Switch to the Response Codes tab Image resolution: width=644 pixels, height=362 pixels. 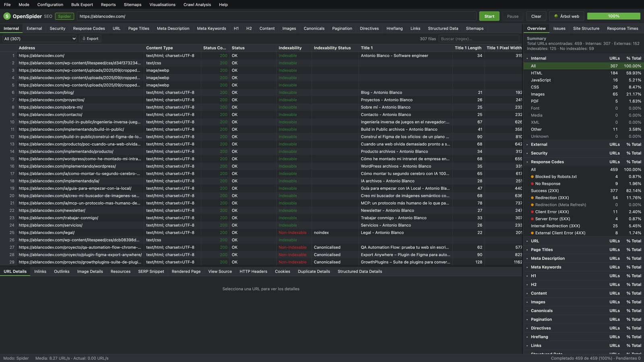pos(89,29)
